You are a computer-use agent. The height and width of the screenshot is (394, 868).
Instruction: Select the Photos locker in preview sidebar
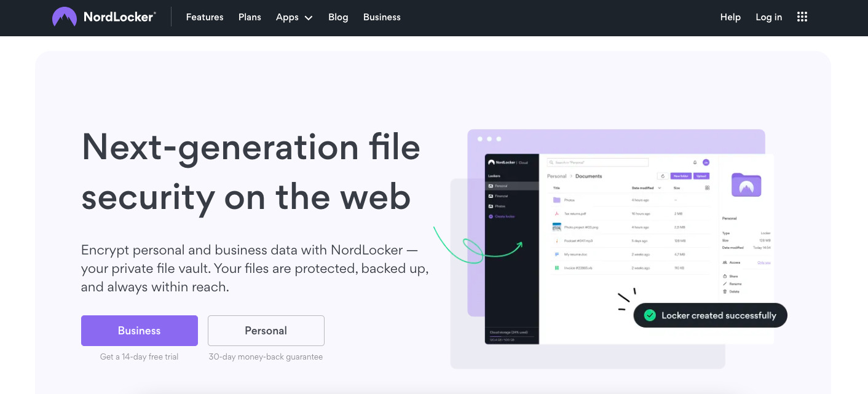[x=512, y=207]
